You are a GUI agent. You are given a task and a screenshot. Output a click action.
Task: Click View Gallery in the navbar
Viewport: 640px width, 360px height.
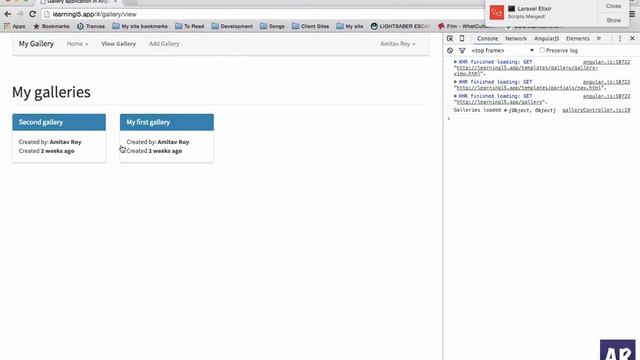pyautogui.click(x=118, y=44)
